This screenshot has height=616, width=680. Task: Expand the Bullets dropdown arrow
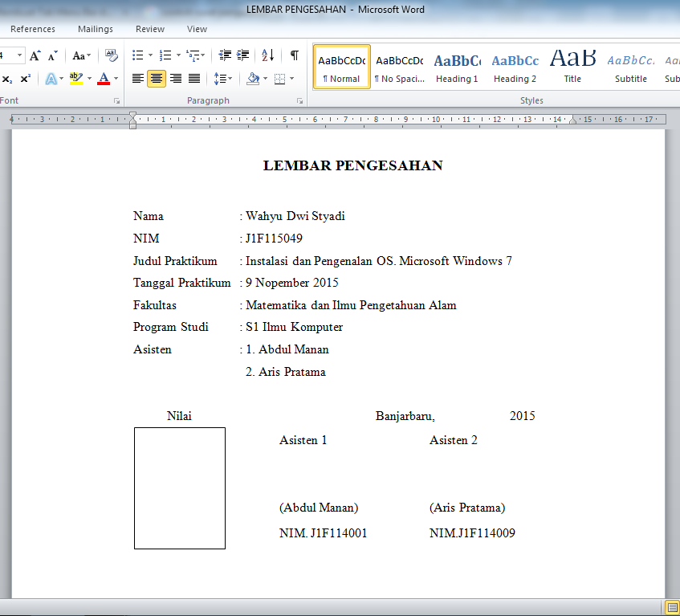coord(150,55)
